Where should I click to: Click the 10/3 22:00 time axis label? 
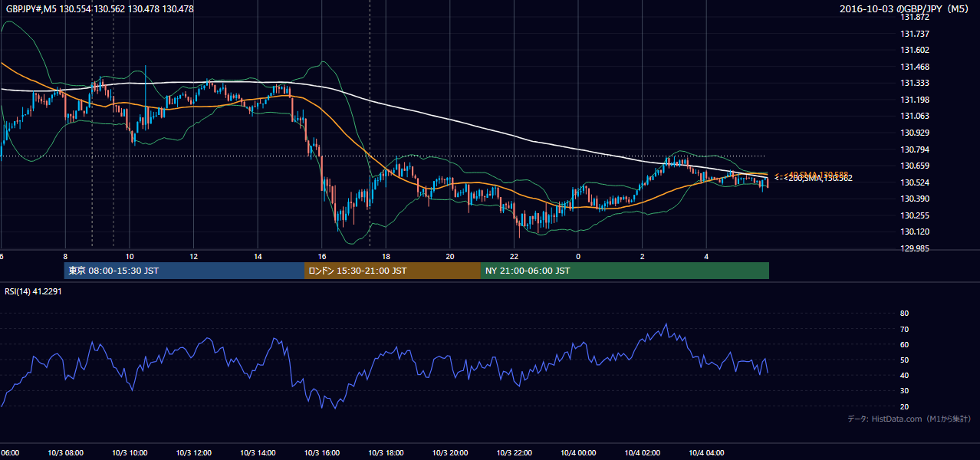[514, 453]
